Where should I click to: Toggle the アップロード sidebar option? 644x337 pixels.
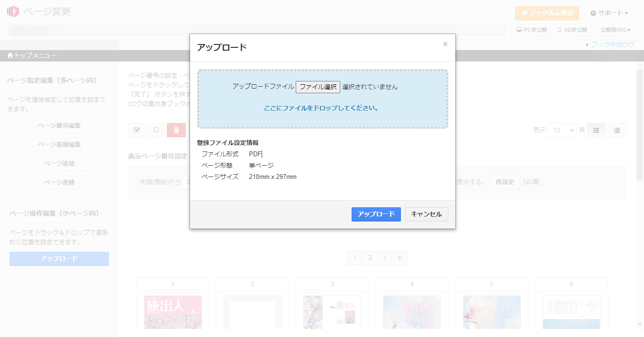pyautogui.click(x=59, y=258)
